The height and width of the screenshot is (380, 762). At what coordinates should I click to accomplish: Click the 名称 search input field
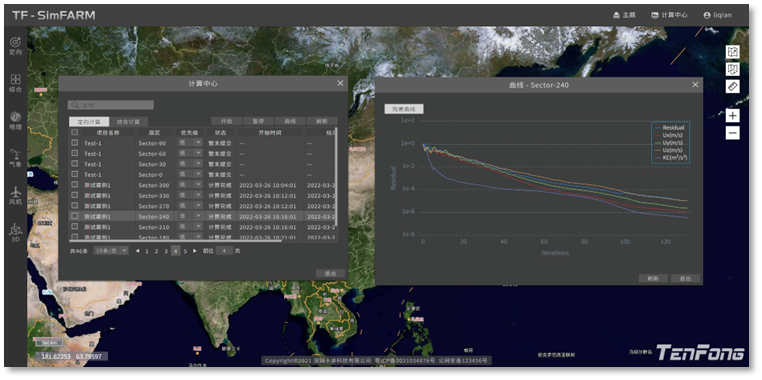111,105
